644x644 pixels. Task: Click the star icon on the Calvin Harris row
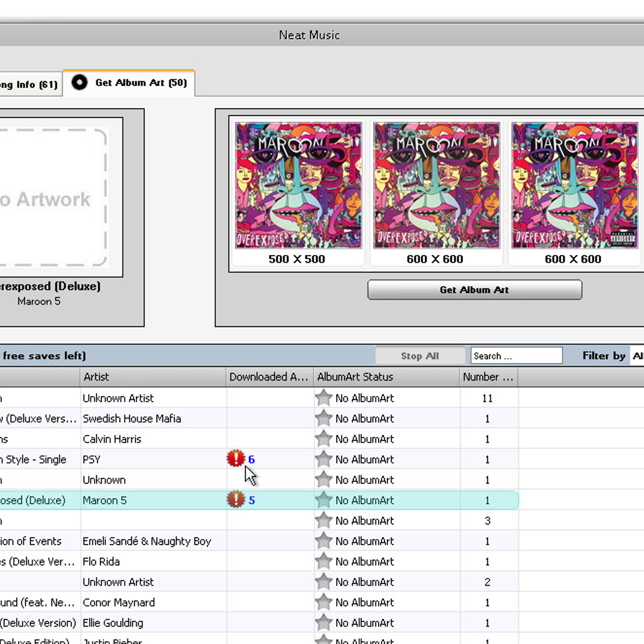(323, 439)
